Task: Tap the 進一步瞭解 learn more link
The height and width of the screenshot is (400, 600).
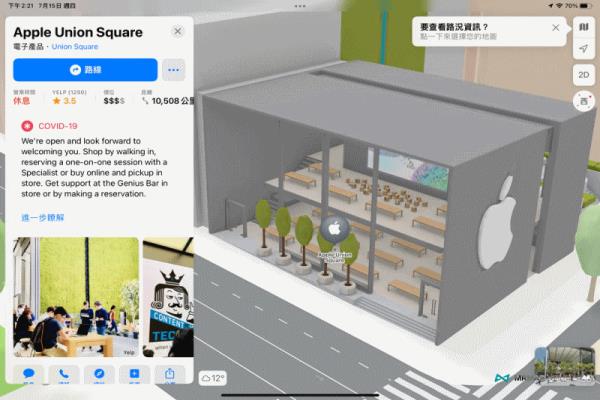Action: click(x=42, y=217)
